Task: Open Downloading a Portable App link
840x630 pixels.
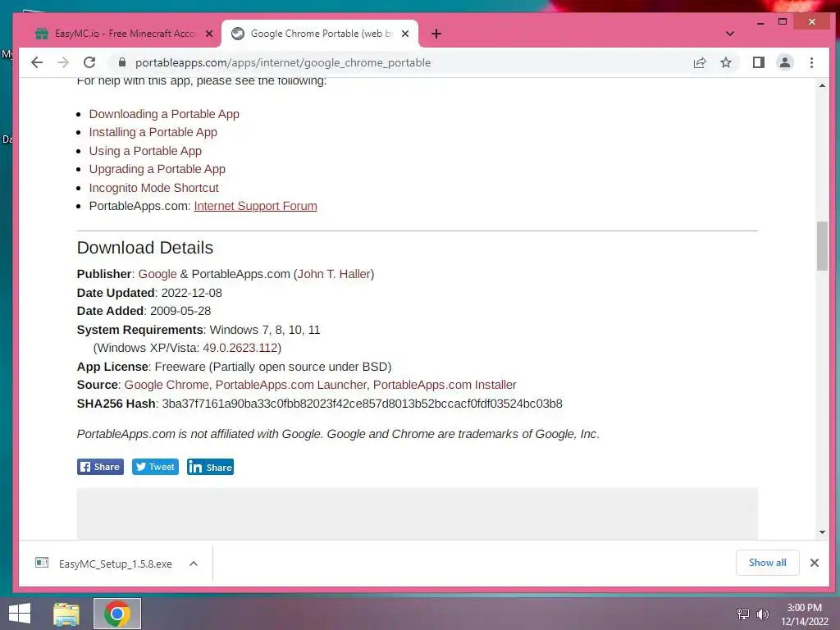Action: click(164, 114)
